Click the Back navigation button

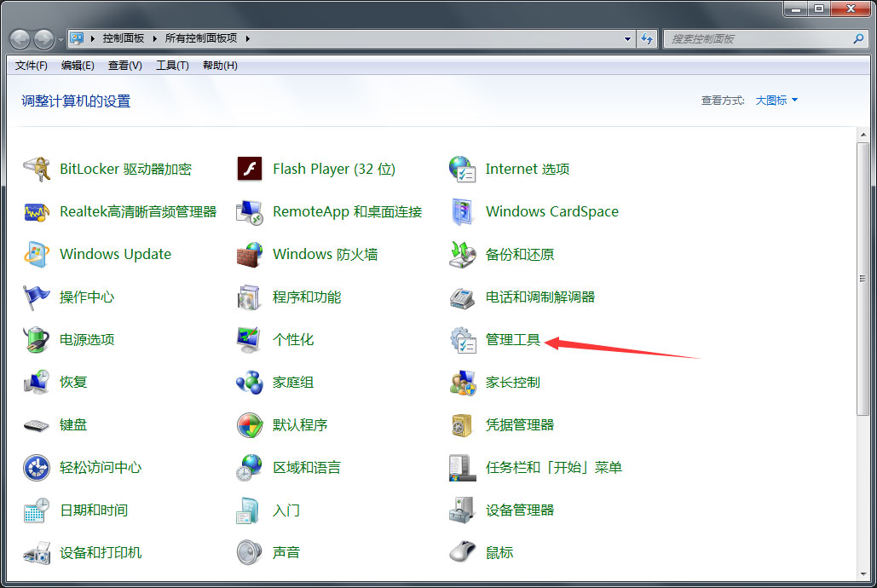click(x=20, y=39)
